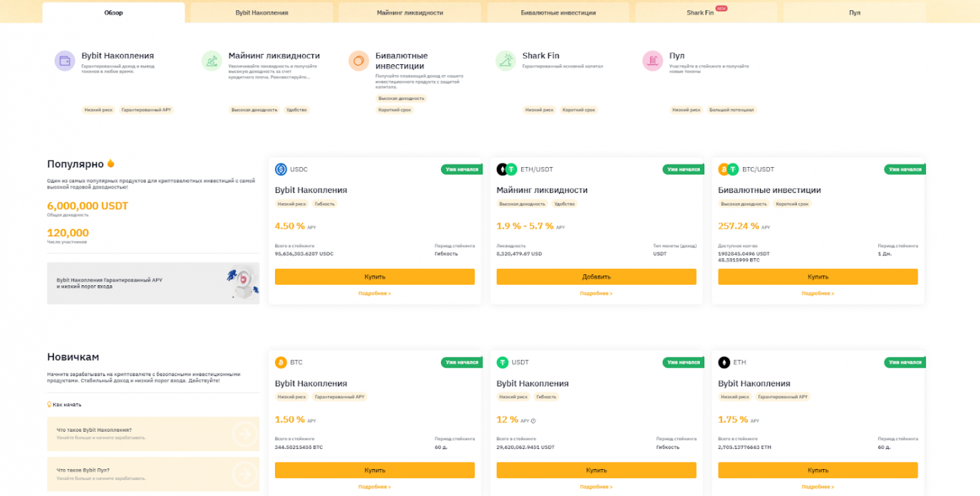980x496 pixels.
Task: Open the Что такое Bybit Накопления card
Action: (x=153, y=434)
